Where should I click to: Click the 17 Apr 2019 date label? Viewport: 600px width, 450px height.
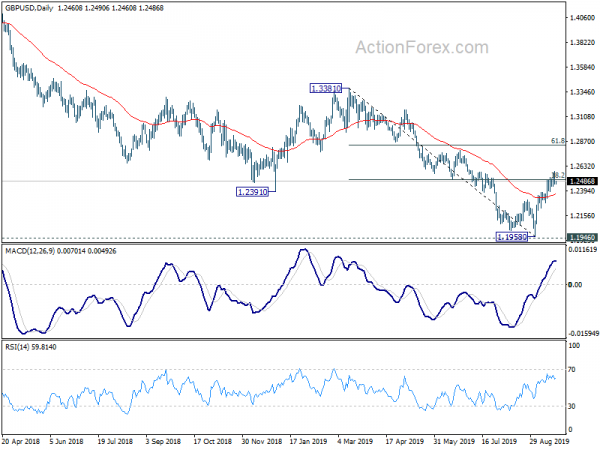(405, 442)
